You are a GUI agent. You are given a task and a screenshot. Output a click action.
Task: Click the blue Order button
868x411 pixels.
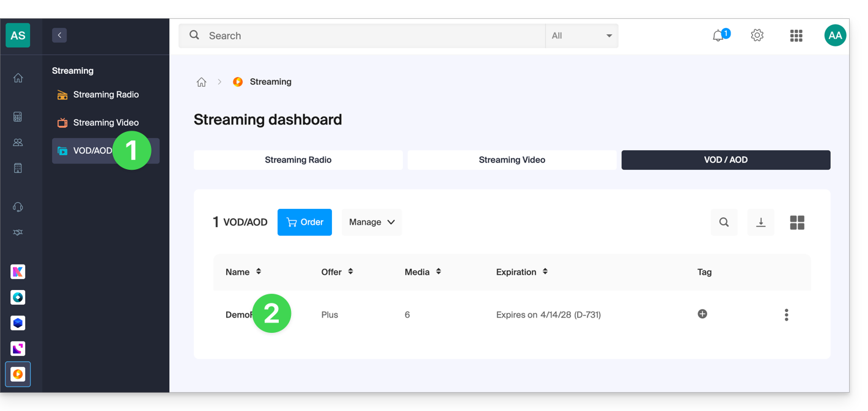(304, 222)
